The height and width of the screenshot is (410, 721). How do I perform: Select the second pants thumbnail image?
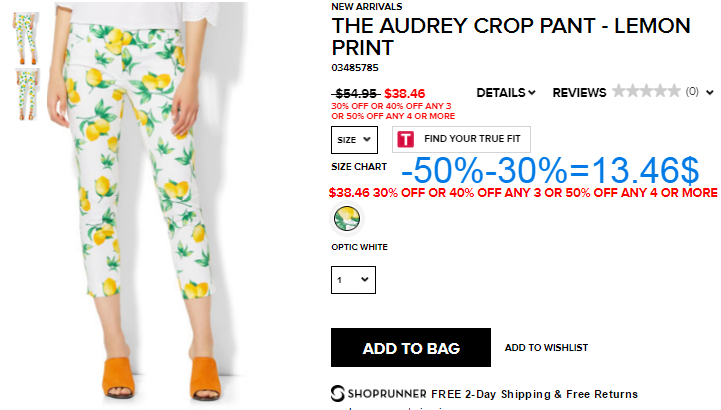(27, 95)
